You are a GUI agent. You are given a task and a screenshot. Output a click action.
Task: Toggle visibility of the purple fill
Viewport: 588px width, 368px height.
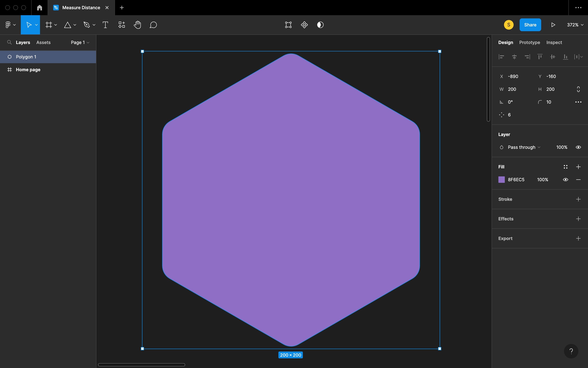coord(565,180)
